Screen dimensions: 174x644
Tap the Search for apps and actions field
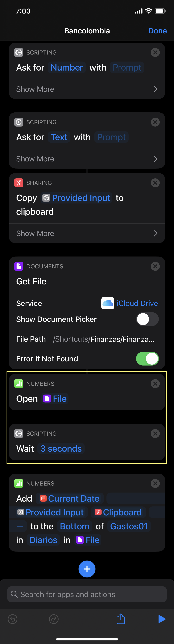(x=87, y=594)
